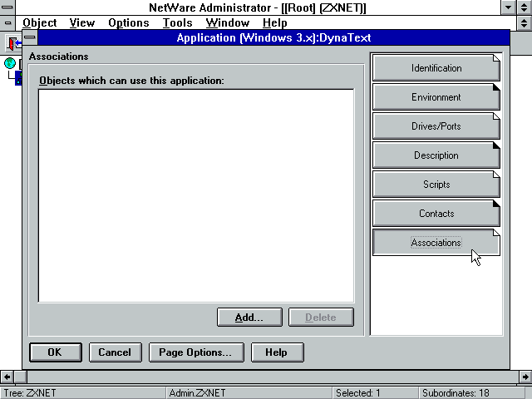Click 'Admin.ZXNET' in status bar
532x399 pixels.
[197, 393]
